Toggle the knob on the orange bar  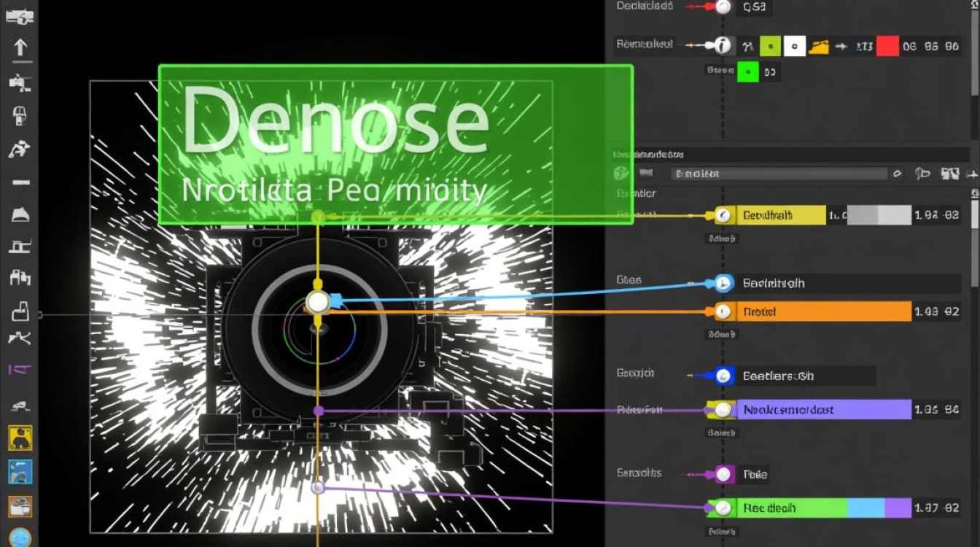pyautogui.click(x=723, y=312)
